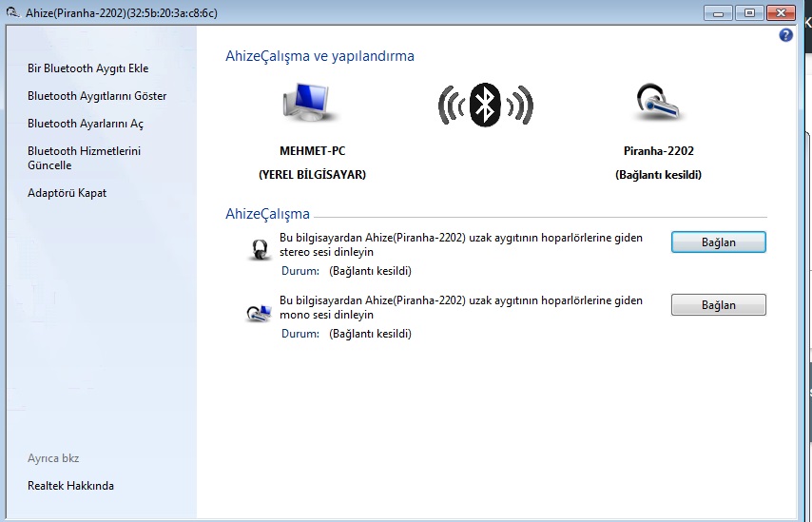Open help with the blue question mark icon

[785, 35]
